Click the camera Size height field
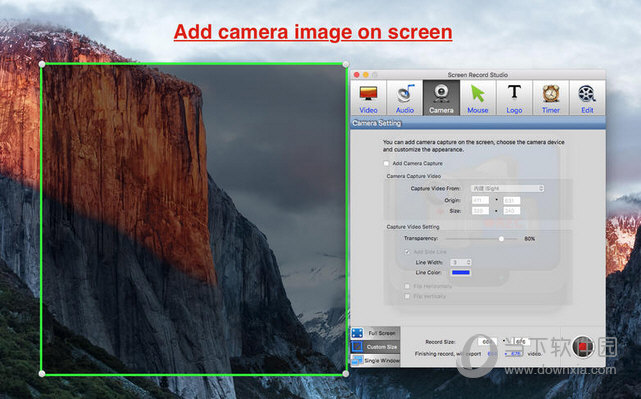The height and width of the screenshot is (399, 641). [512, 211]
